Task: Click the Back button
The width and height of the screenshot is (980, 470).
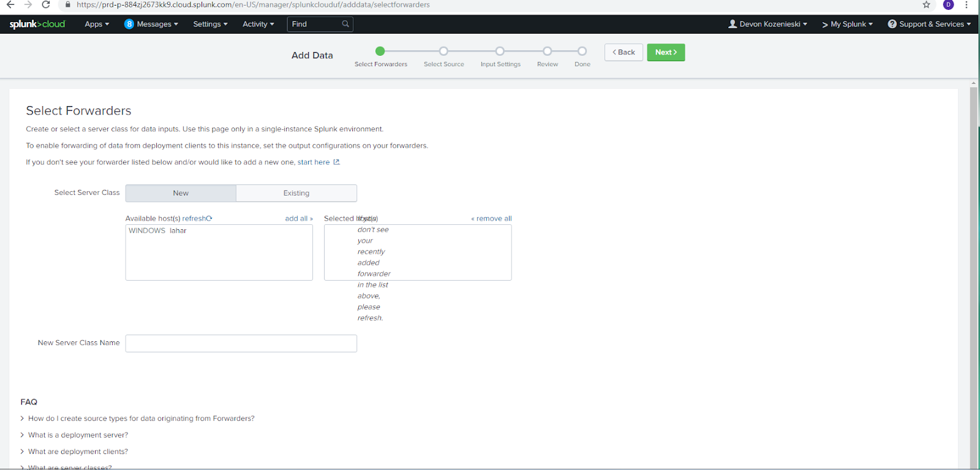Action: point(624,52)
